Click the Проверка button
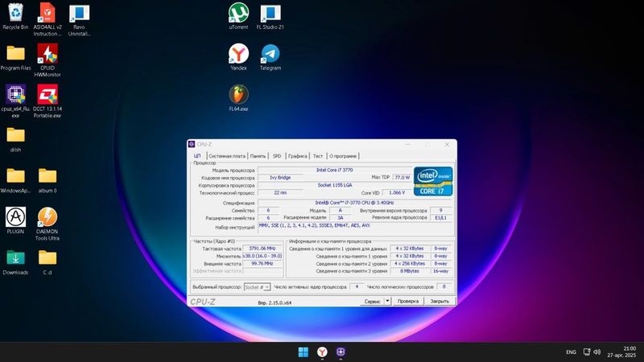The image size is (644, 362). (x=408, y=301)
